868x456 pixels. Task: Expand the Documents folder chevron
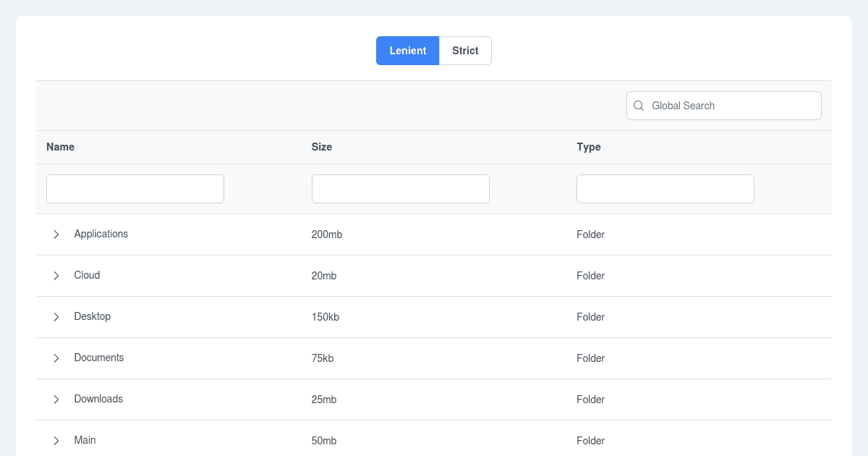(x=56, y=358)
